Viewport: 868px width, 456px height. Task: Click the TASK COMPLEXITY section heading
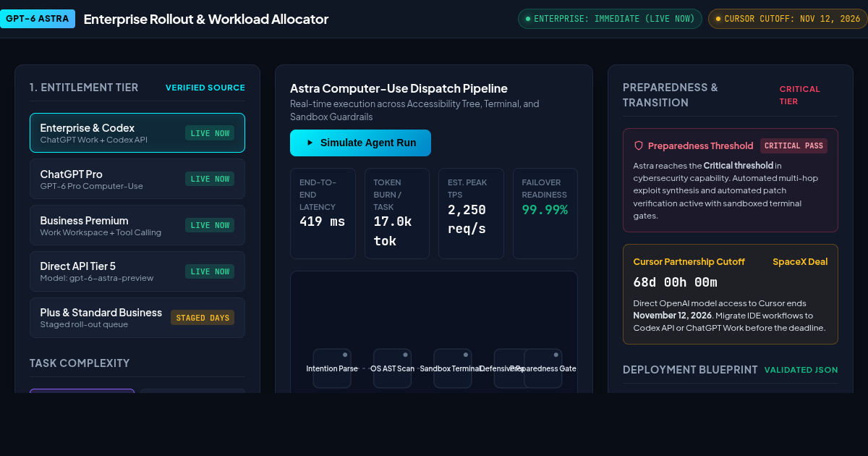80,363
